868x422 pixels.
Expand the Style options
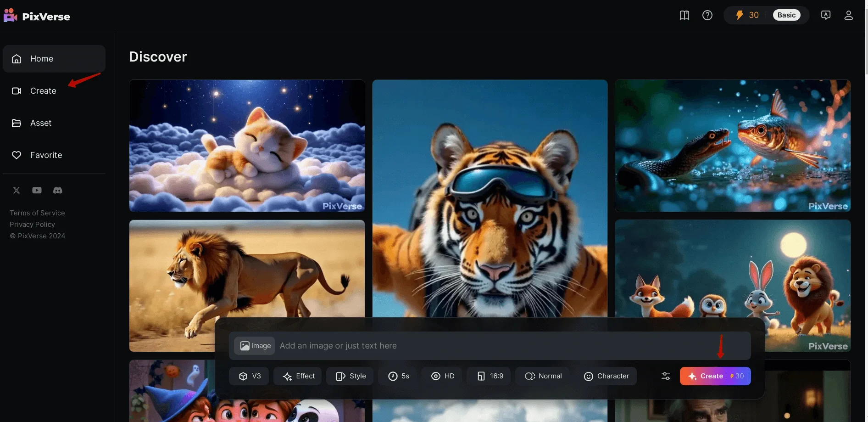coord(351,376)
